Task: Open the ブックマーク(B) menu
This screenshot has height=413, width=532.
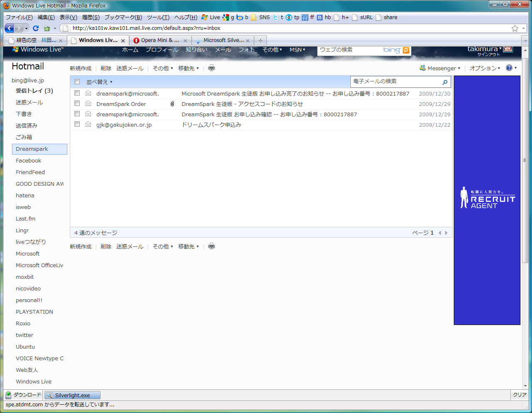Action: tap(123, 17)
